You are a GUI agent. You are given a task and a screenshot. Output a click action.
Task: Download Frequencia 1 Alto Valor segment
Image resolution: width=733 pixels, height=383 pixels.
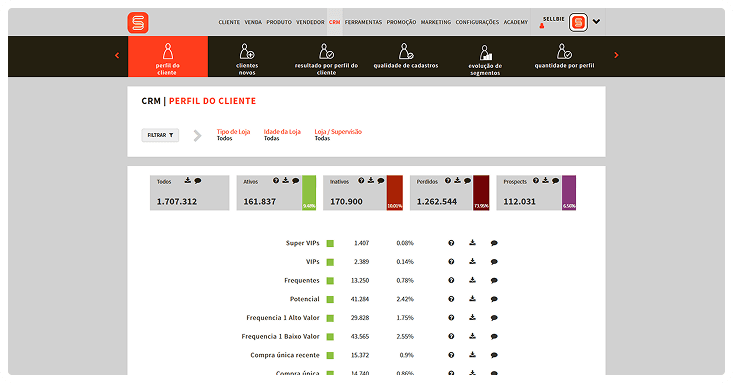coord(473,318)
